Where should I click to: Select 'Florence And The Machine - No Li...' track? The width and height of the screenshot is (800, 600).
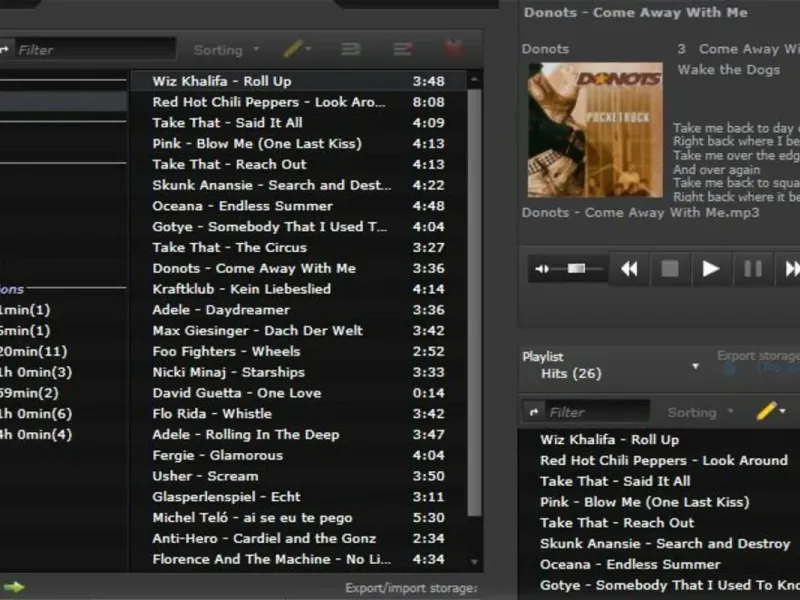point(298,560)
